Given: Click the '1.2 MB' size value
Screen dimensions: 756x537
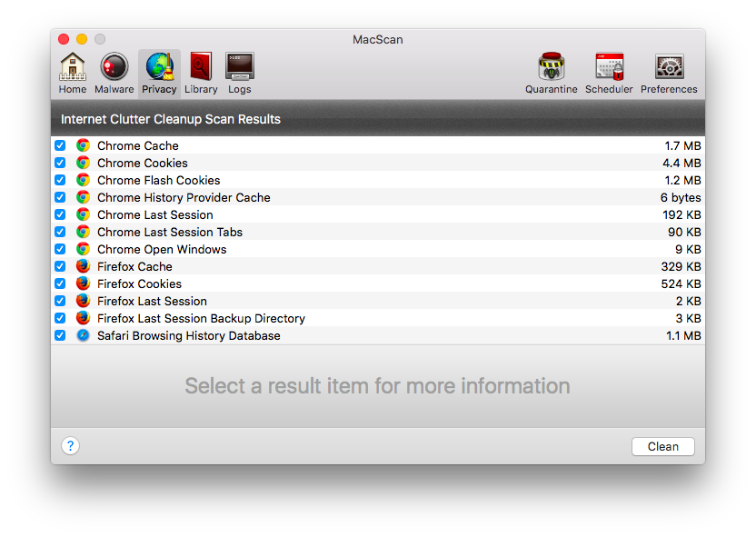Looking at the screenshot, I should [x=682, y=180].
